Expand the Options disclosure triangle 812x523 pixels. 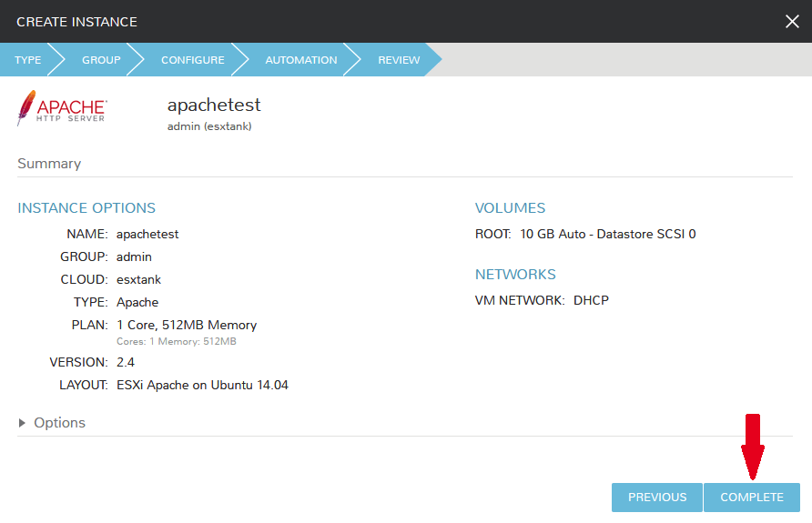click(x=23, y=423)
